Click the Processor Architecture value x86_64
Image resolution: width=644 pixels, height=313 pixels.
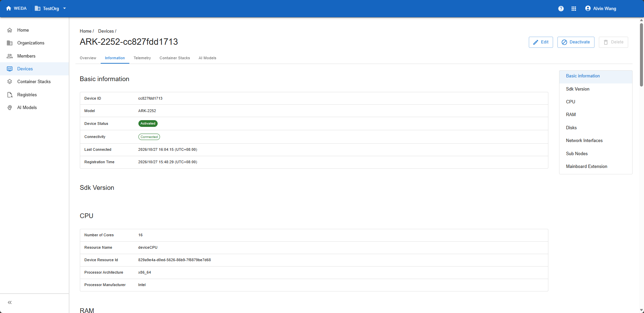tap(144, 273)
